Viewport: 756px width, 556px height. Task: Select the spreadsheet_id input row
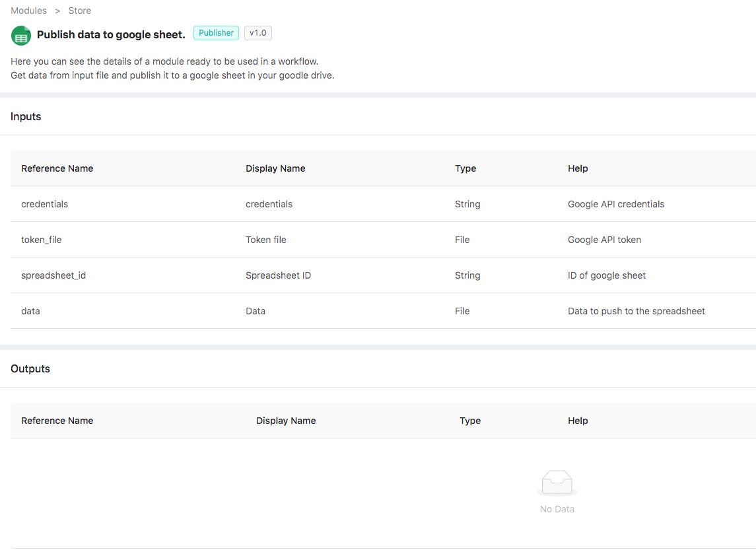[264, 275]
